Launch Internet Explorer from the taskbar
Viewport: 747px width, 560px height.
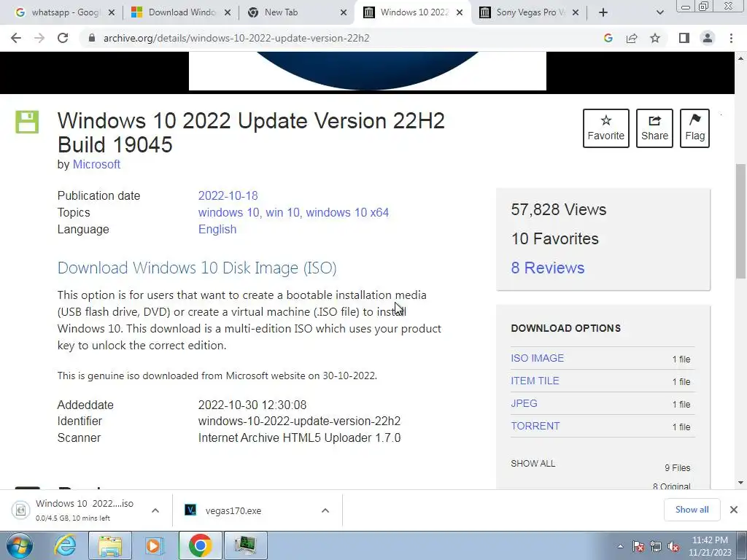pos(65,545)
